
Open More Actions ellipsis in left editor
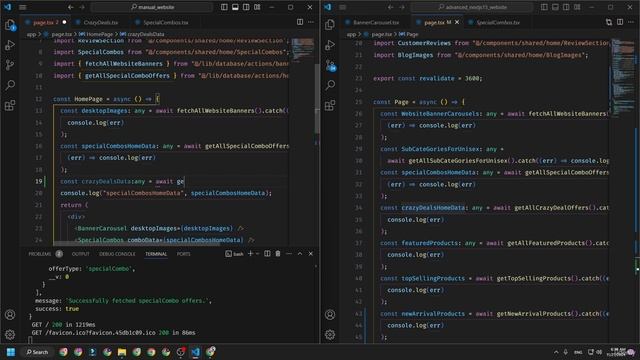pyautogui.click(x=311, y=22)
